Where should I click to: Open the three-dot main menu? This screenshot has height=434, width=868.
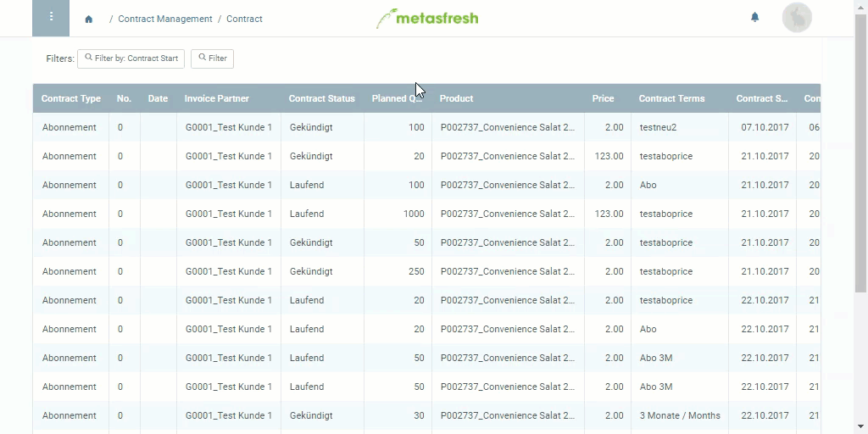(51, 18)
